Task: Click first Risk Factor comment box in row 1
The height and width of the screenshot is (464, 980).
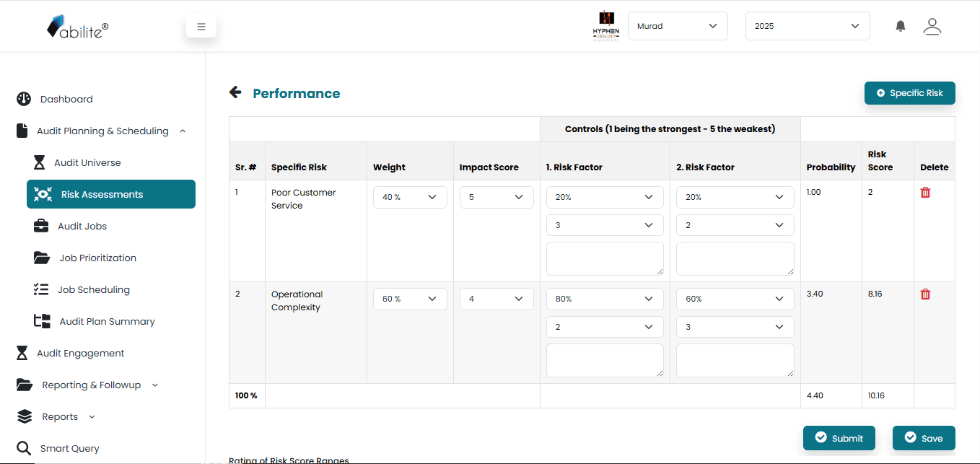Action: (x=604, y=258)
